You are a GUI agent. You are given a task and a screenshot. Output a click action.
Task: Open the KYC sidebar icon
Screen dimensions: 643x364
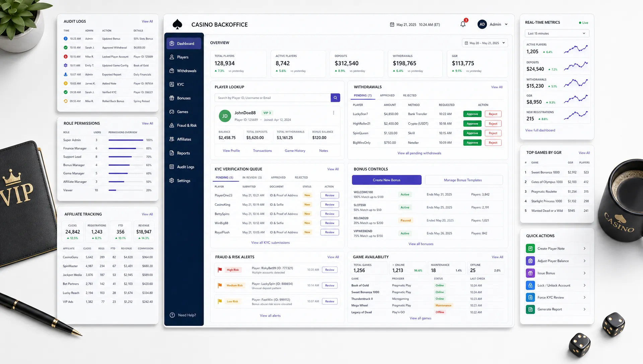pos(172,84)
